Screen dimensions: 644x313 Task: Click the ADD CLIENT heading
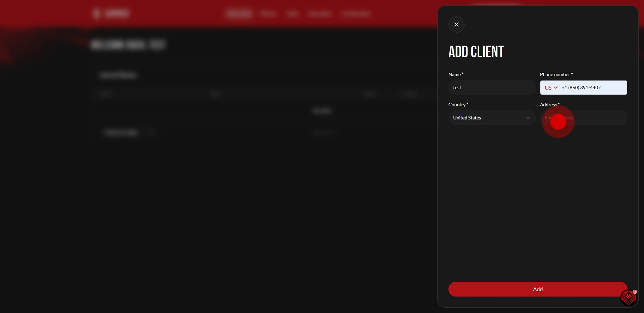point(476,52)
